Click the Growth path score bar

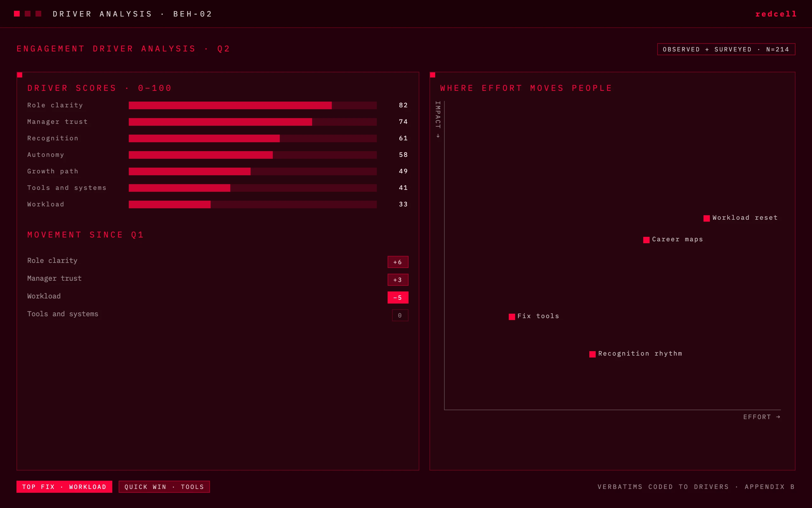[x=253, y=171]
